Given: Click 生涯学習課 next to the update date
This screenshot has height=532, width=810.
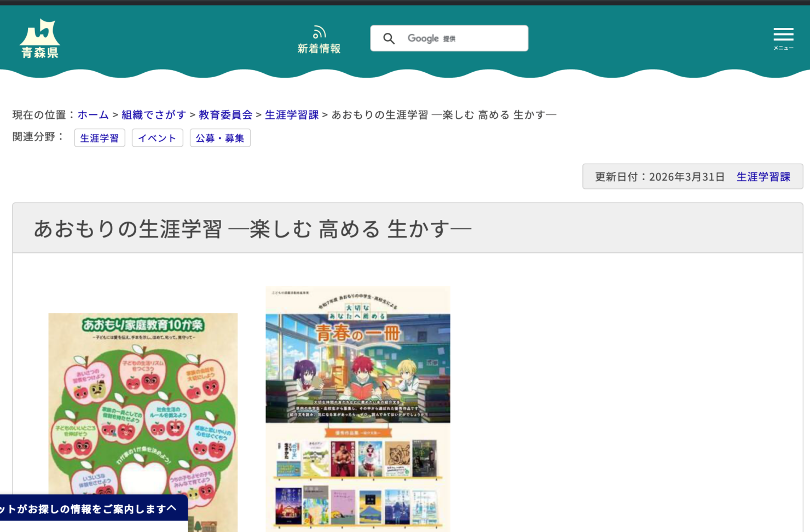Looking at the screenshot, I should pos(763,176).
